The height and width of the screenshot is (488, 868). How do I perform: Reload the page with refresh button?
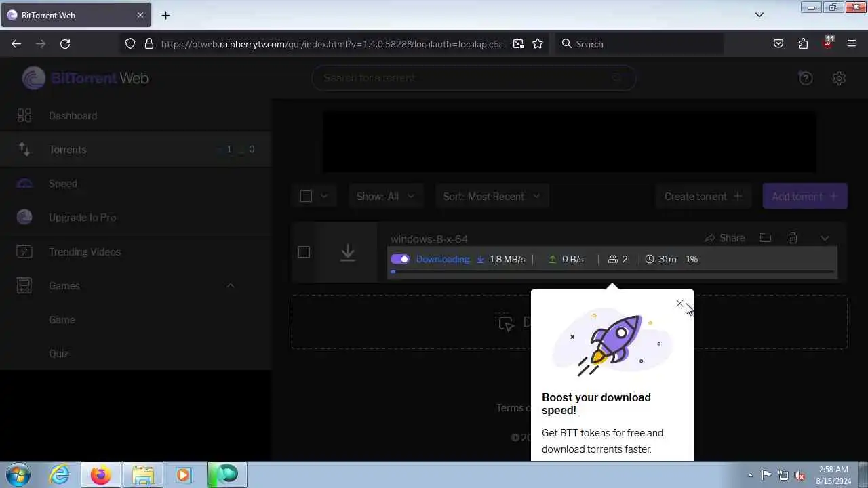point(65,43)
